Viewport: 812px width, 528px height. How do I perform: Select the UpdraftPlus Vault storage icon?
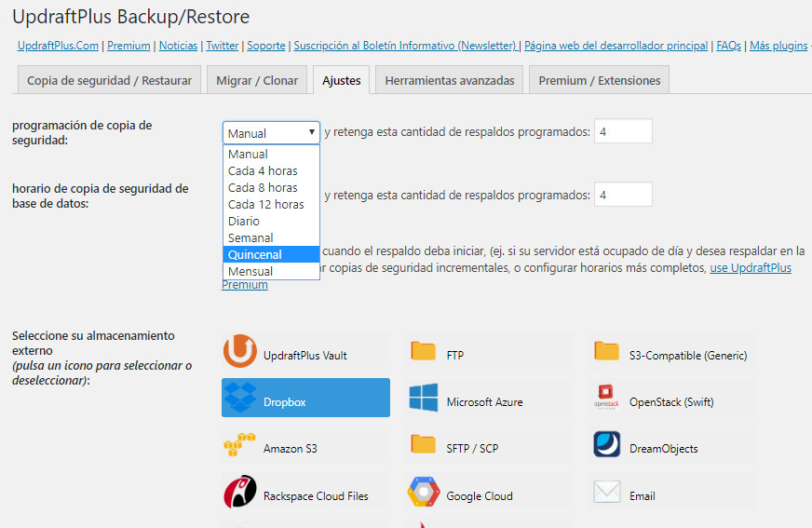click(239, 351)
